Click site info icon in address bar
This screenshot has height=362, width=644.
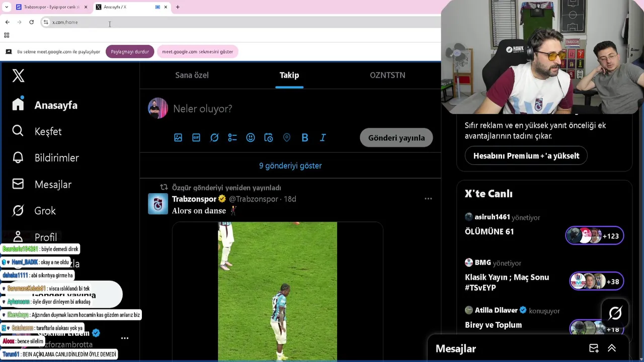tap(46, 22)
